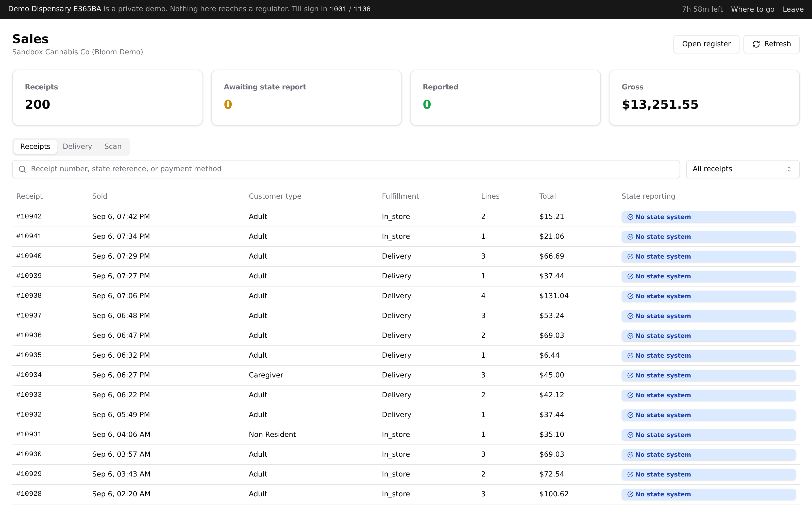The width and height of the screenshot is (812, 508).
Task: Switch to the Scan tab
Action: 113,147
